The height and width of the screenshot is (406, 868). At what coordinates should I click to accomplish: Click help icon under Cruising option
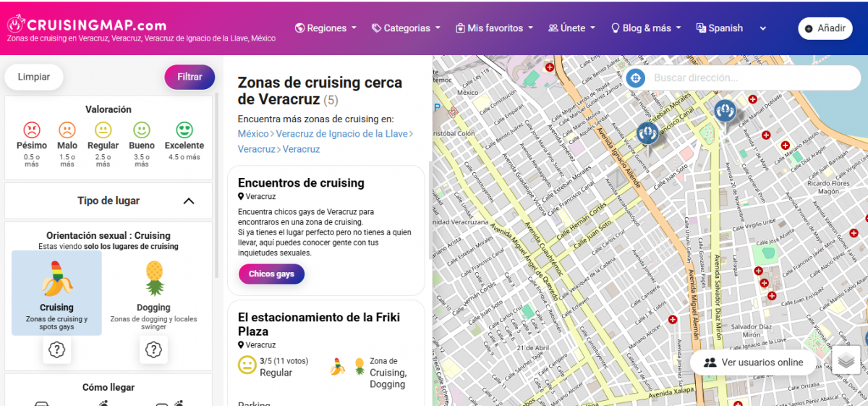click(x=56, y=350)
